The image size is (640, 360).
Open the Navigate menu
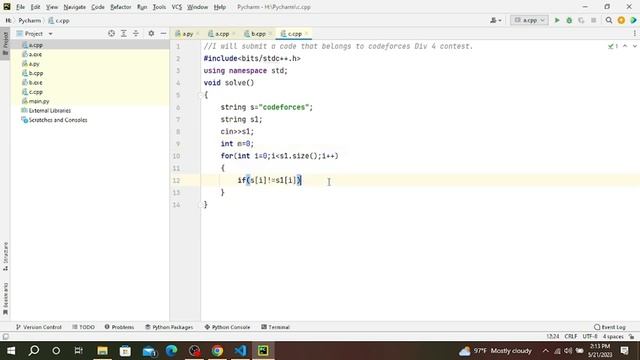click(x=75, y=7)
